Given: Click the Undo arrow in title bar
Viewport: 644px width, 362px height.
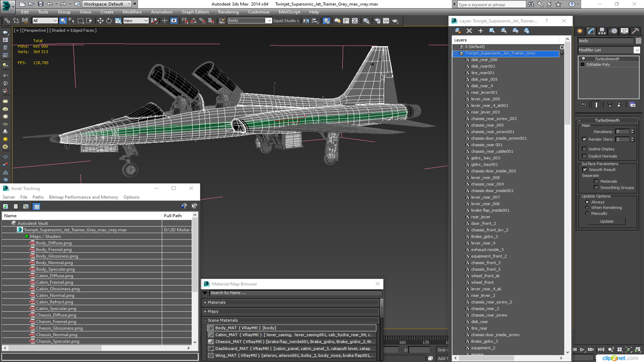Looking at the screenshot, I should (50, 4).
